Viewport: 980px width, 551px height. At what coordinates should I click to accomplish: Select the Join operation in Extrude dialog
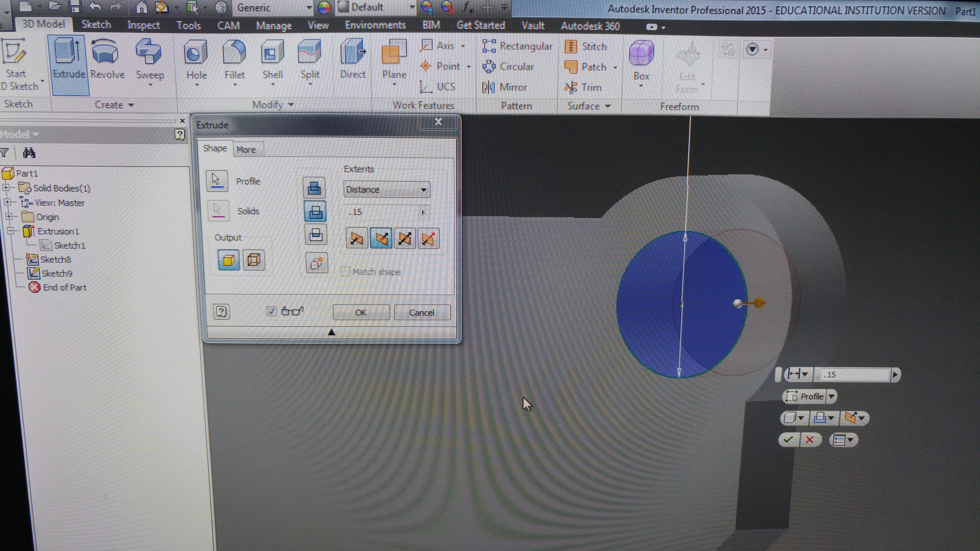314,188
